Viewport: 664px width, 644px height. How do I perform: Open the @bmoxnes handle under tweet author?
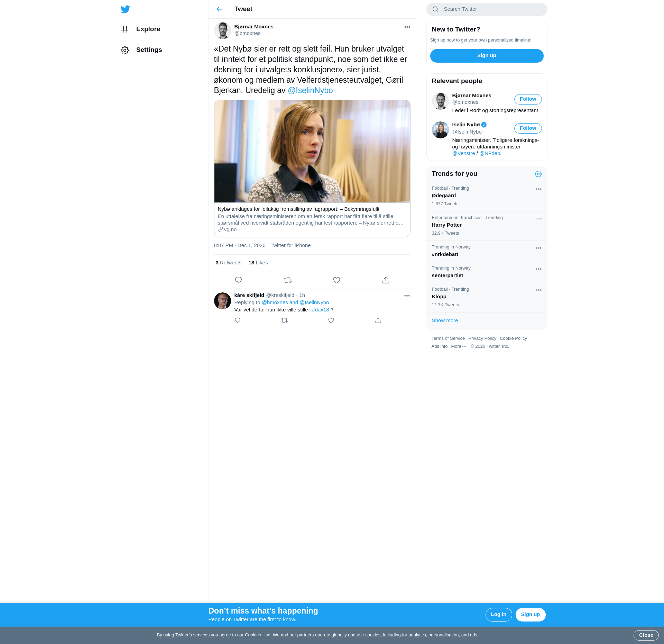pyautogui.click(x=247, y=33)
